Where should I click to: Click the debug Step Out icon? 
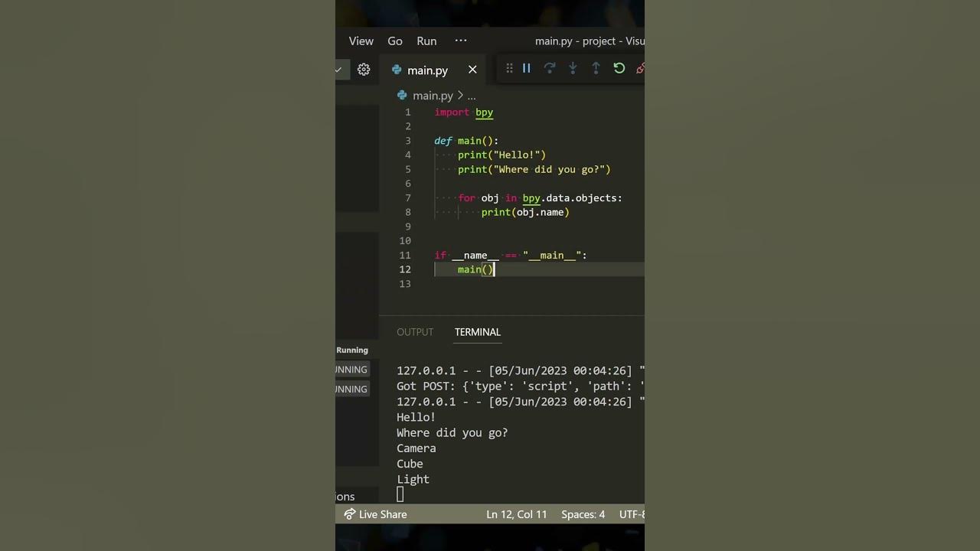(x=596, y=68)
